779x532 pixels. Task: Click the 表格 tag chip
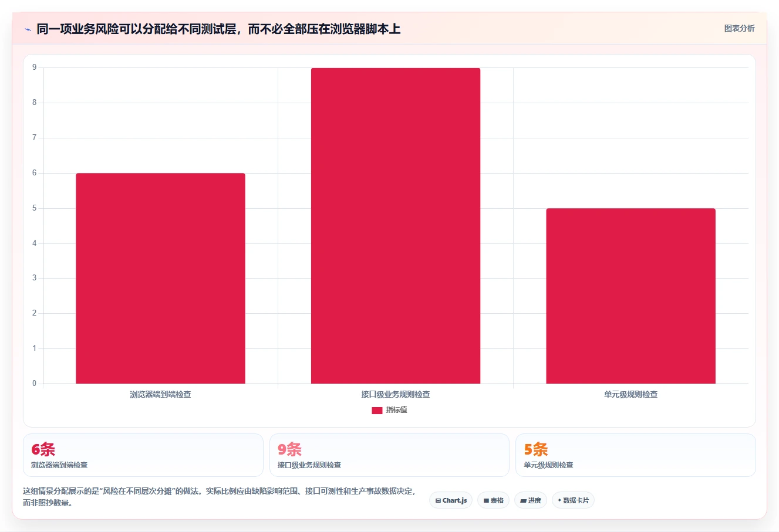[x=493, y=500]
